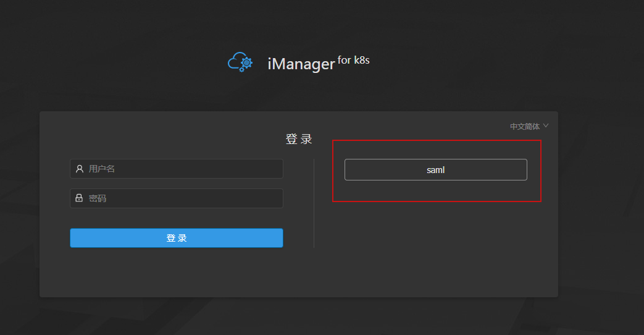The width and height of the screenshot is (644, 335).
Task: Click the 登录 heading text
Action: tap(299, 139)
